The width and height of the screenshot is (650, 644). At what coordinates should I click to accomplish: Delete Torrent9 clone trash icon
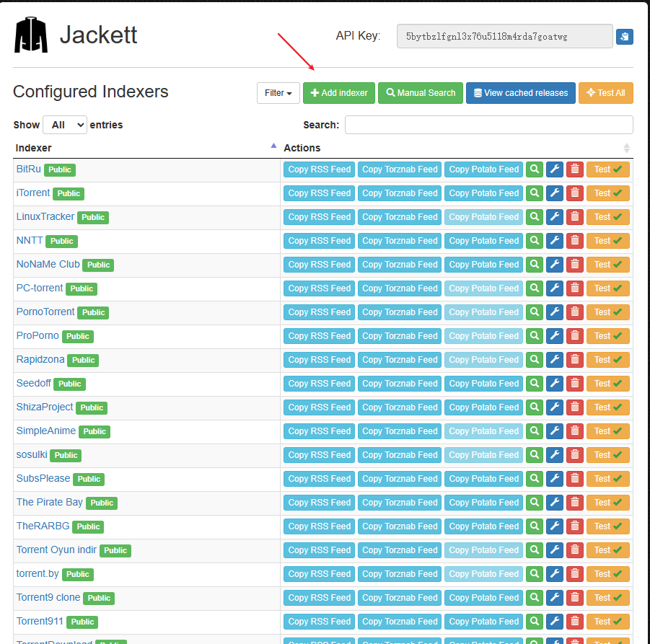575,598
